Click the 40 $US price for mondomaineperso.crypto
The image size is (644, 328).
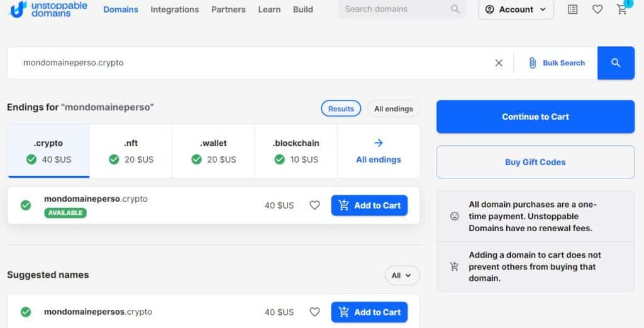[279, 205]
